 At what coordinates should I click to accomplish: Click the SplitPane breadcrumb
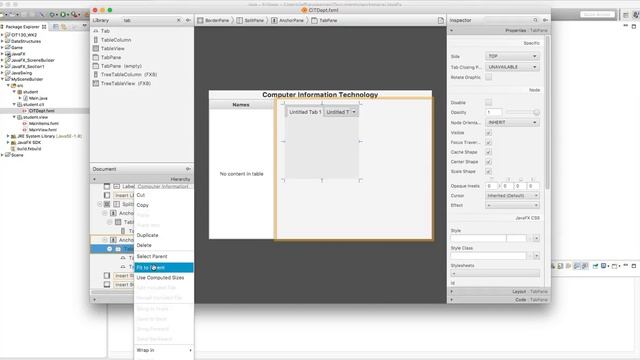(250, 20)
